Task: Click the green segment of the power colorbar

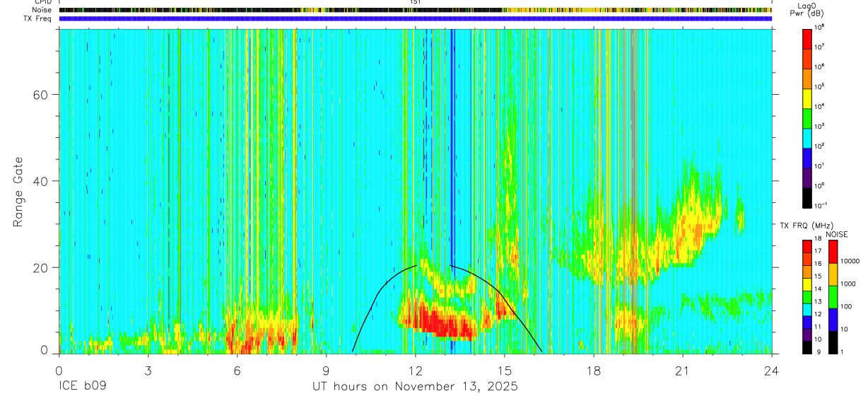Action: tap(807, 117)
